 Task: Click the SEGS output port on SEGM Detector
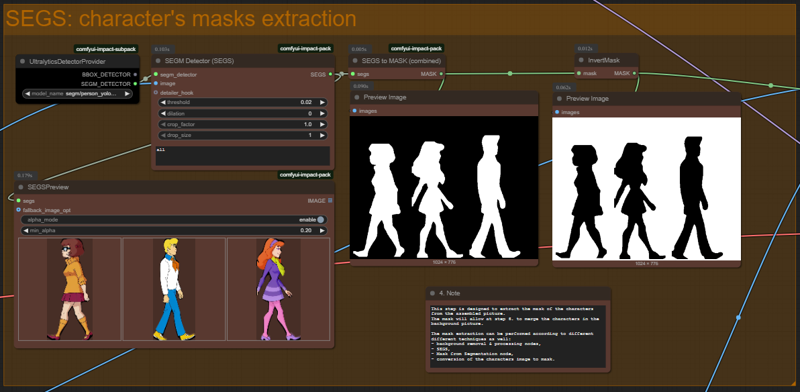(x=331, y=75)
